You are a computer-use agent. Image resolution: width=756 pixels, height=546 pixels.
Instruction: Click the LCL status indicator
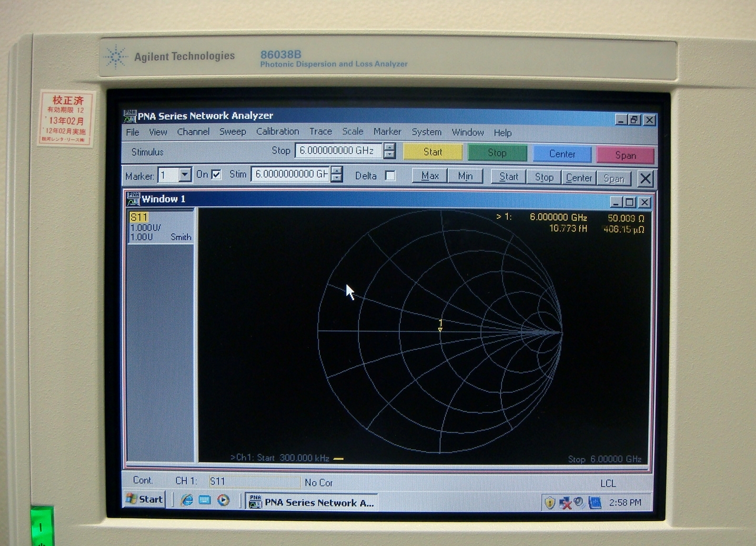608,483
